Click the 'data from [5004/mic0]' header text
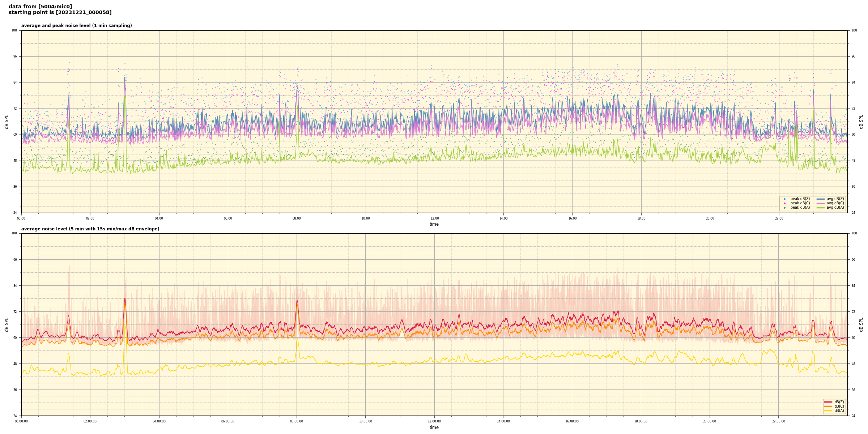Image resolution: width=868 pixels, height=434 pixels. [40, 7]
